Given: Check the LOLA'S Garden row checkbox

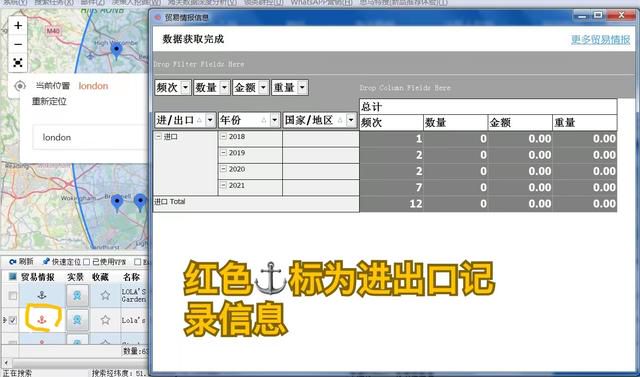Looking at the screenshot, I should point(13,295).
